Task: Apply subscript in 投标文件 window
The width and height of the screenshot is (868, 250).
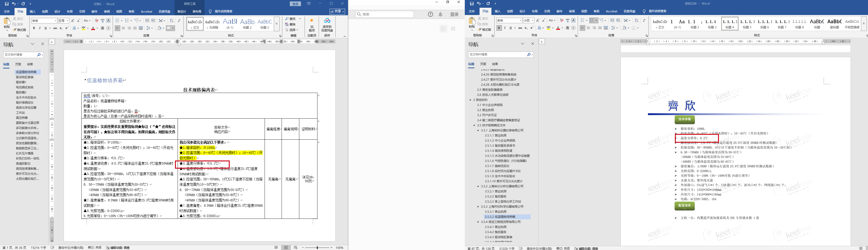Action: (x=526, y=28)
